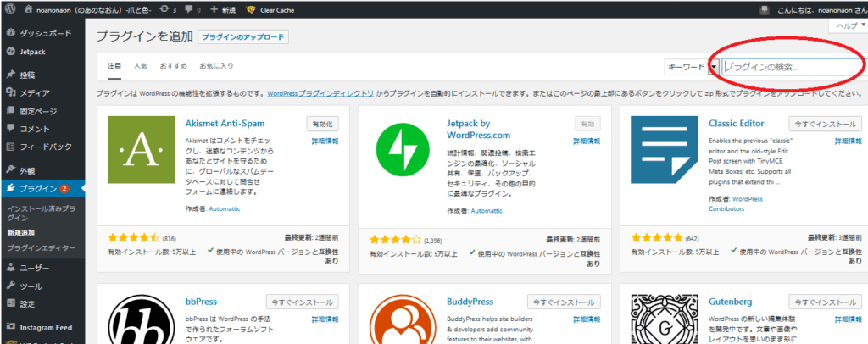868x344 pixels.
Task: Click the BuddyPress plugin logo
Action: tap(404, 319)
